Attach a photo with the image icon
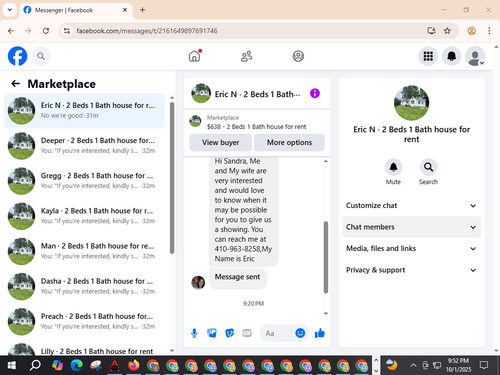The width and height of the screenshot is (500, 375). point(212,333)
